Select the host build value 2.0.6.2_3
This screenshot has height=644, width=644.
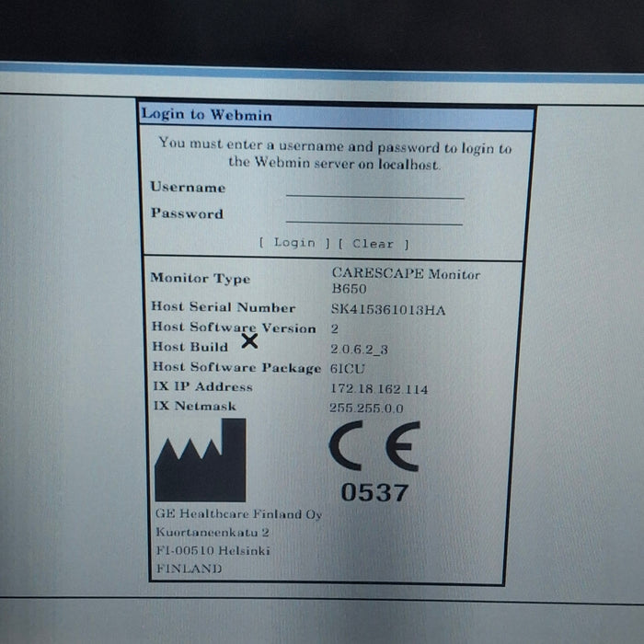pos(361,350)
